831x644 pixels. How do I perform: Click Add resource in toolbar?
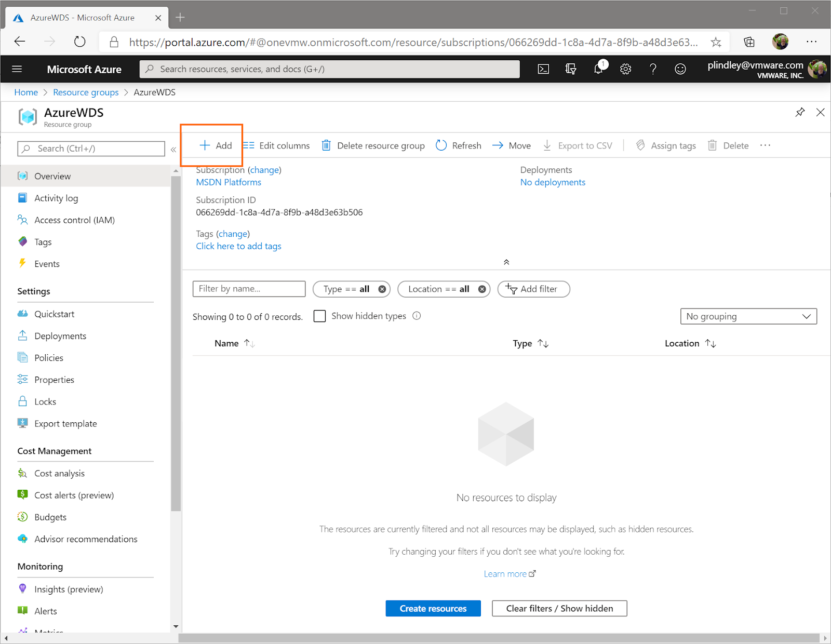click(216, 145)
